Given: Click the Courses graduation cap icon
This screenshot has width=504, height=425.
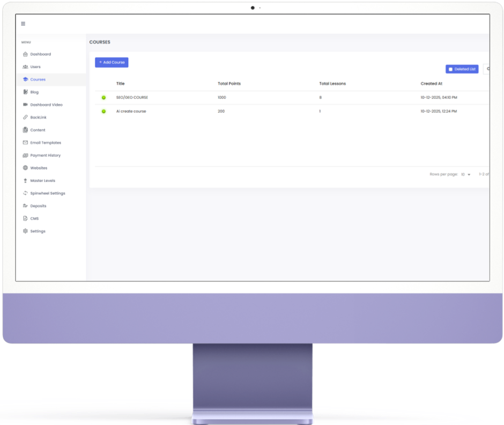Looking at the screenshot, I should (x=25, y=79).
